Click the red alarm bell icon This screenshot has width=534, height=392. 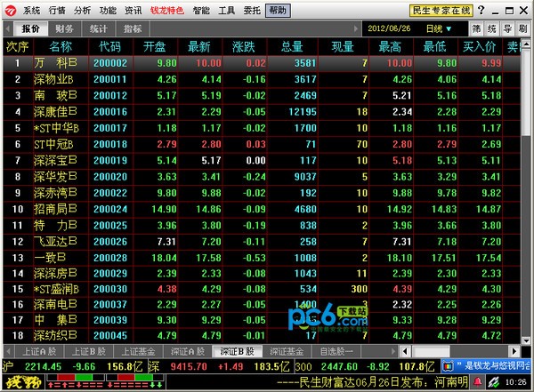tap(478, 382)
